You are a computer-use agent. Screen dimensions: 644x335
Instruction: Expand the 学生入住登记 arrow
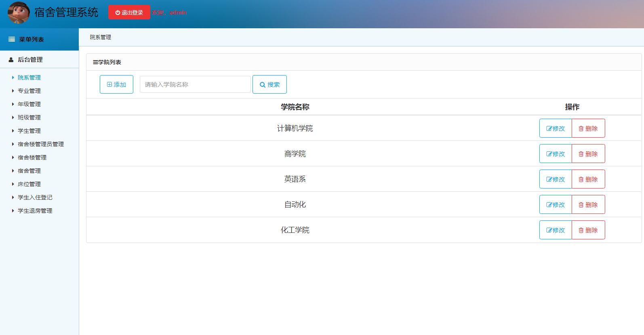click(13, 197)
